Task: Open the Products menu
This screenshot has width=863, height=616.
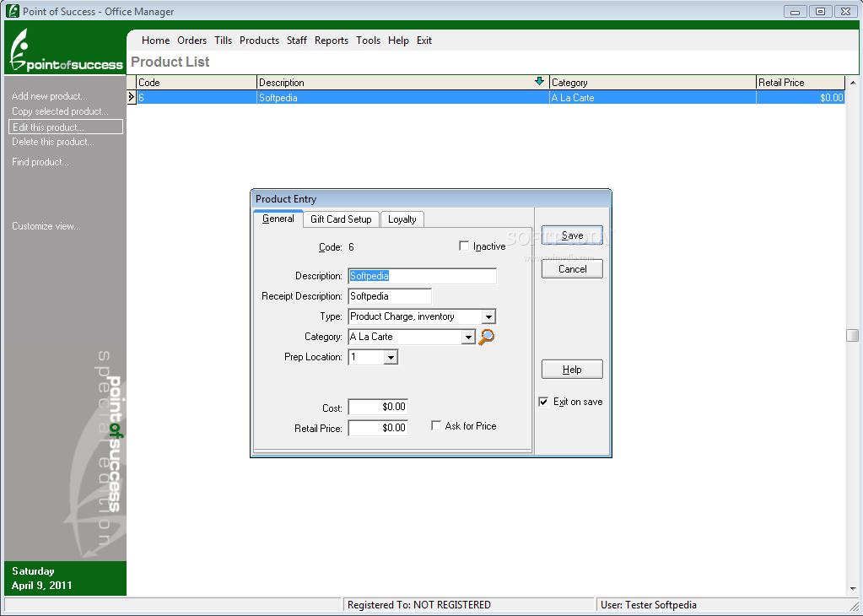Action: [259, 41]
